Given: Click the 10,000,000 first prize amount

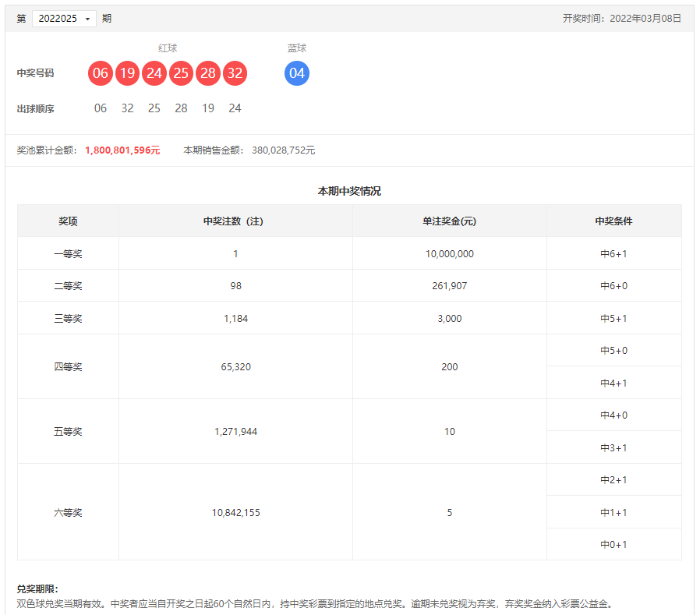Looking at the screenshot, I should point(449,254).
